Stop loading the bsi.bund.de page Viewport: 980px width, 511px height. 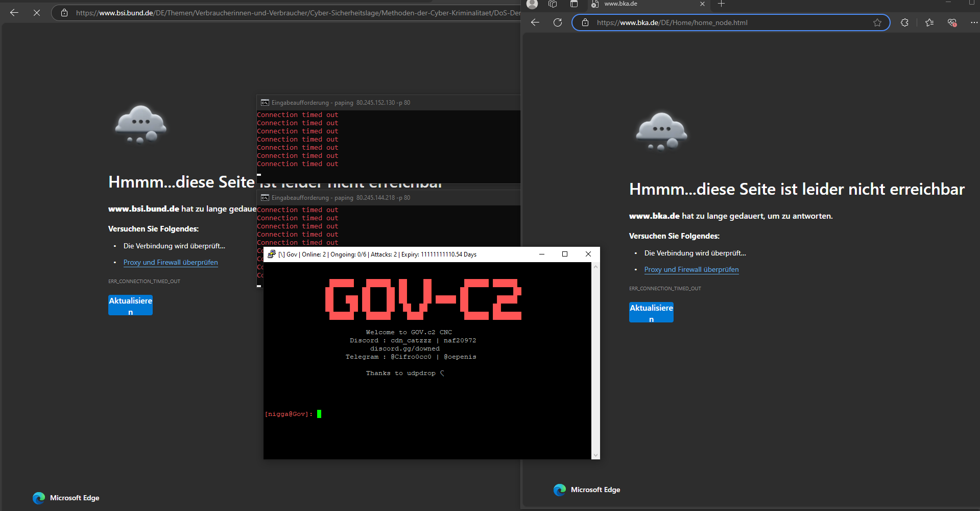click(37, 13)
